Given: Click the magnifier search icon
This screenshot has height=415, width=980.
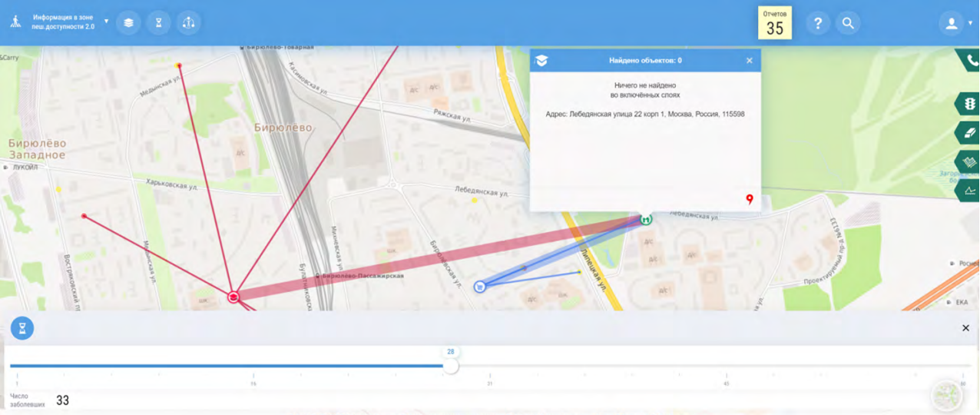Looking at the screenshot, I should (x=848, y=24).
